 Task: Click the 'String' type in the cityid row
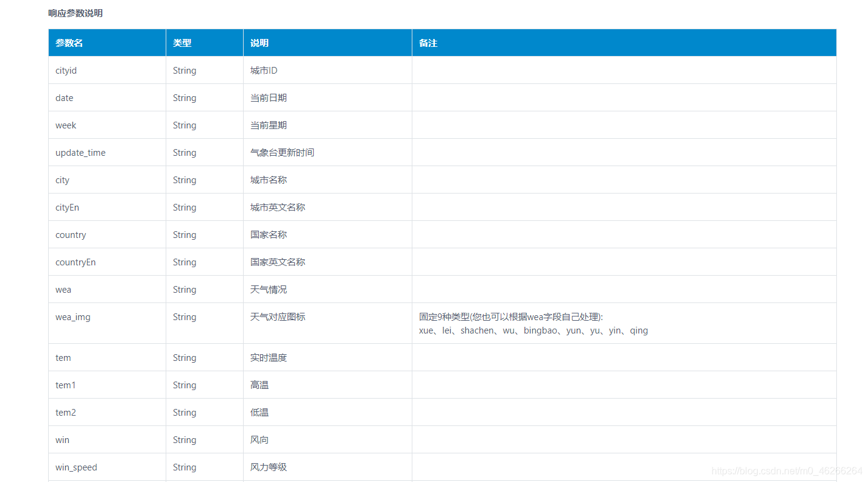coord(185,71)
